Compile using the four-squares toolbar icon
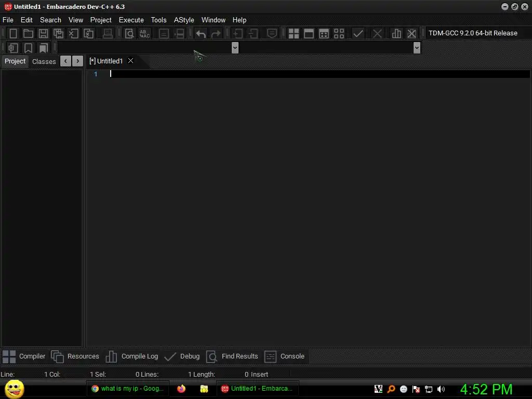Screen dimensions: 532x399 coord(294,33)
